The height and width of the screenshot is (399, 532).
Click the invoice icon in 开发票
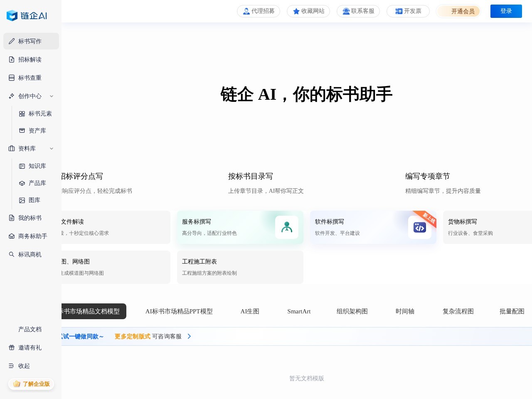(399, 11)
